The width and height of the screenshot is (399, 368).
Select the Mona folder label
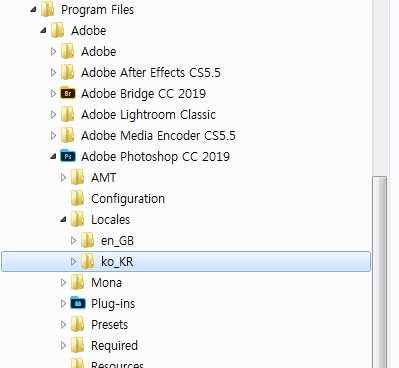106,282
